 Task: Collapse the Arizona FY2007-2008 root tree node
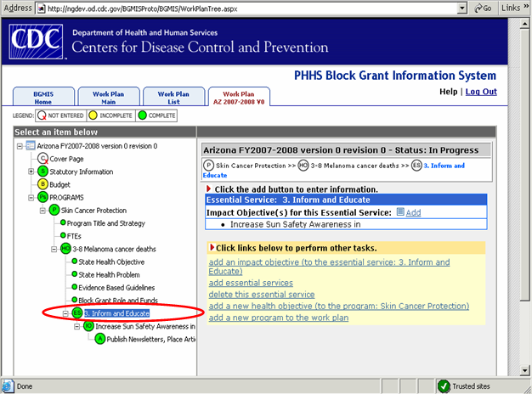point(20,146)
